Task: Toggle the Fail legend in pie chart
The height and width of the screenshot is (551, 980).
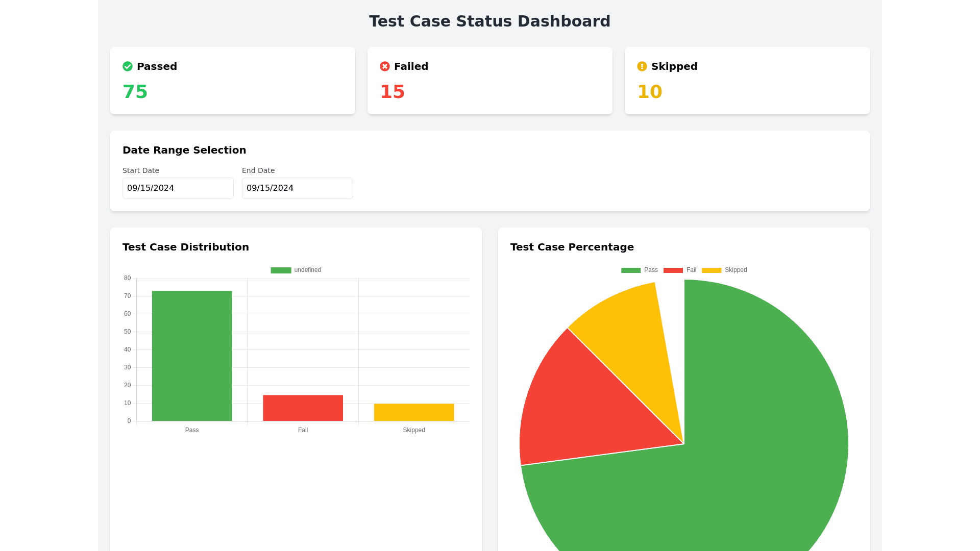Action: [680, 270]
